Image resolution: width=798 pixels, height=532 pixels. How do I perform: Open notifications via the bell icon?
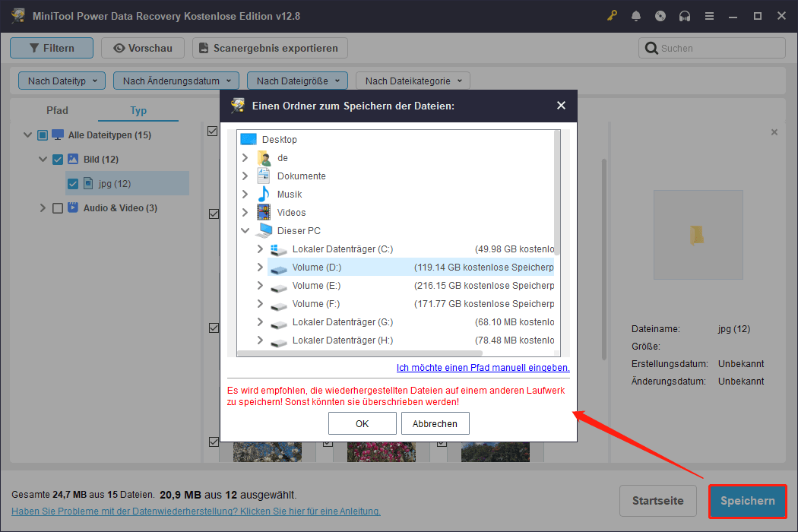point(636,15)
